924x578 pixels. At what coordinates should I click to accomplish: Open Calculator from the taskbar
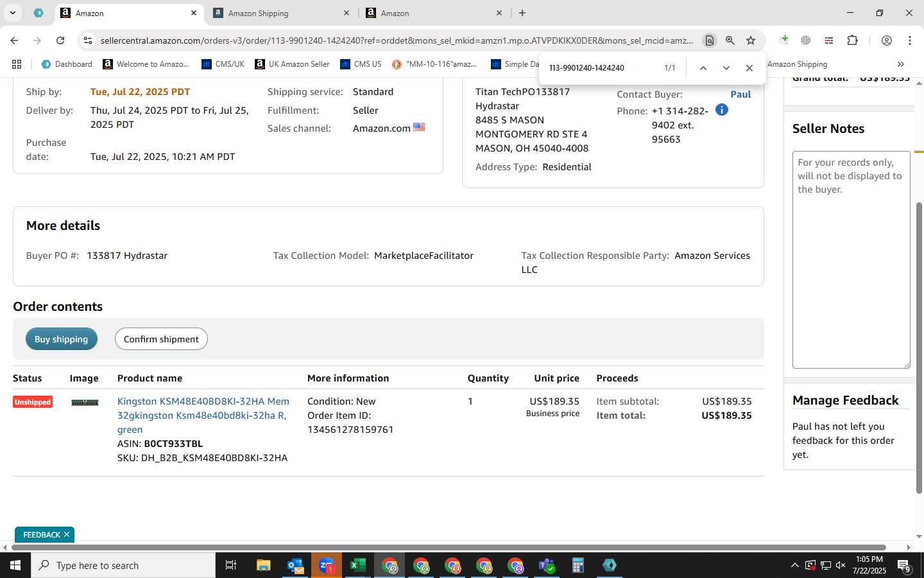coord(578,565)
